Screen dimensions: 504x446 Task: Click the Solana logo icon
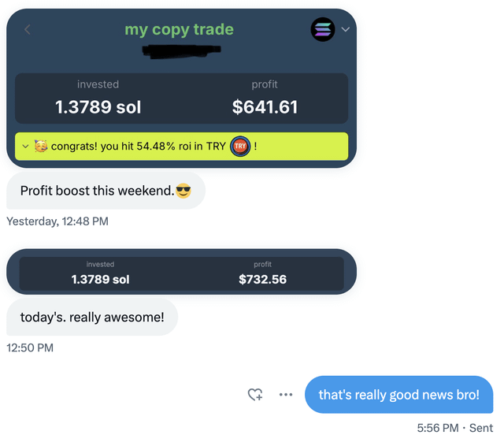[x=323, y=30]
